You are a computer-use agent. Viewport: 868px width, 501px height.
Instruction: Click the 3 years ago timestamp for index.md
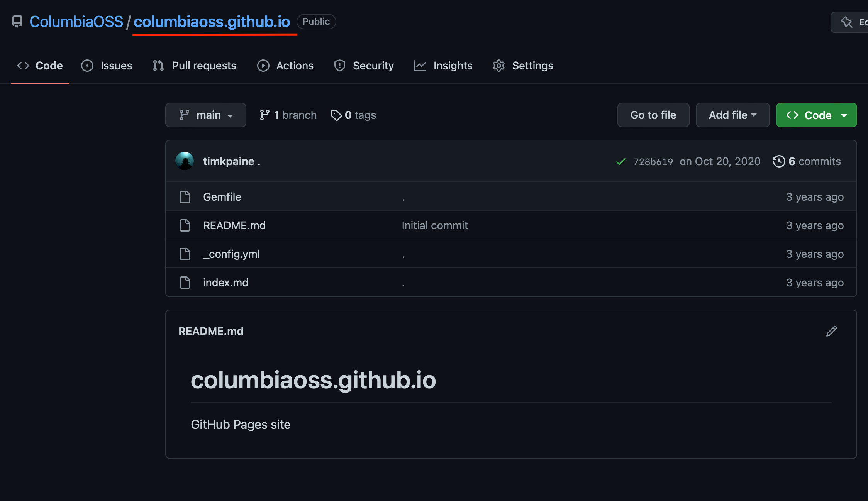tap(815, 283)
